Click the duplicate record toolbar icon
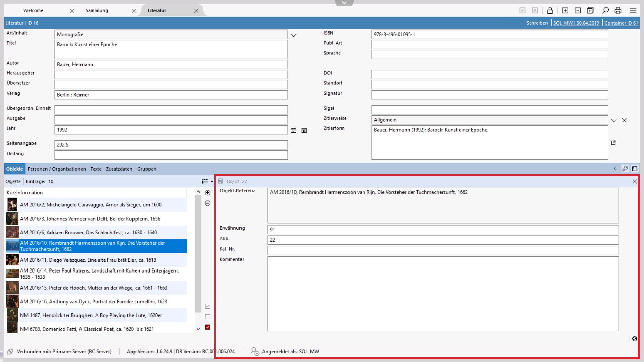644x362 pixels. (590, 11)
